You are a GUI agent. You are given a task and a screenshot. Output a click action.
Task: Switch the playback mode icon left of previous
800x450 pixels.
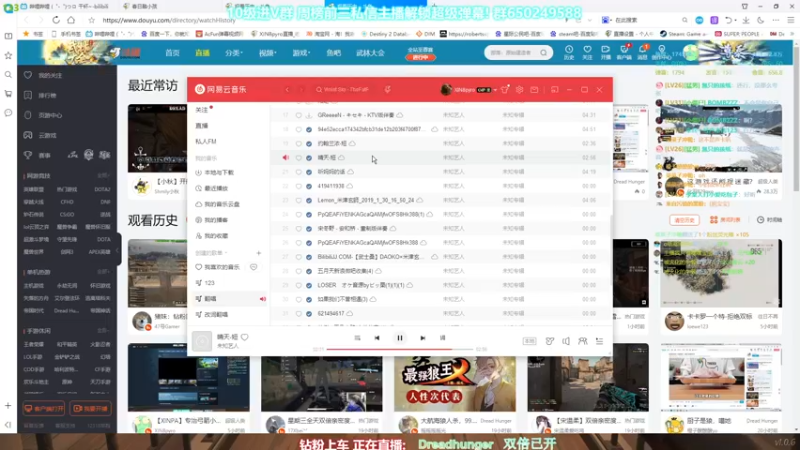point(357,338)
